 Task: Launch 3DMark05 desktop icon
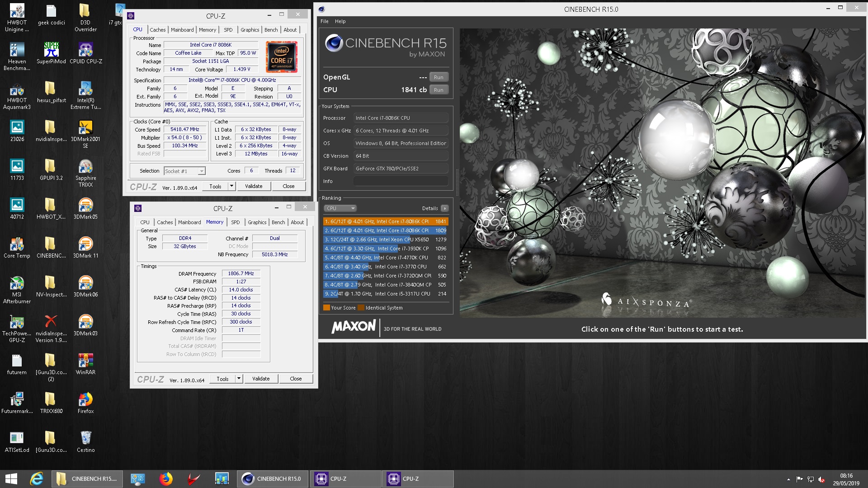click(85, 209)
